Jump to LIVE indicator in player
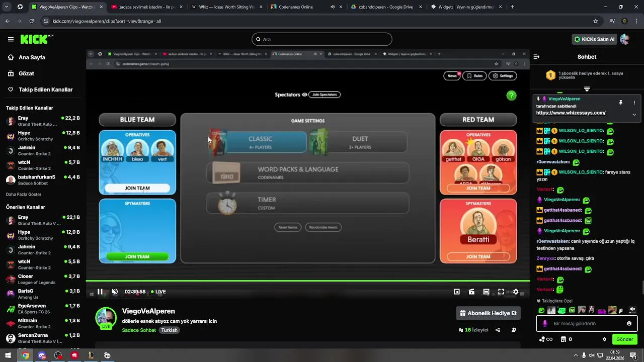644x362 pixels. click(158, 292)
